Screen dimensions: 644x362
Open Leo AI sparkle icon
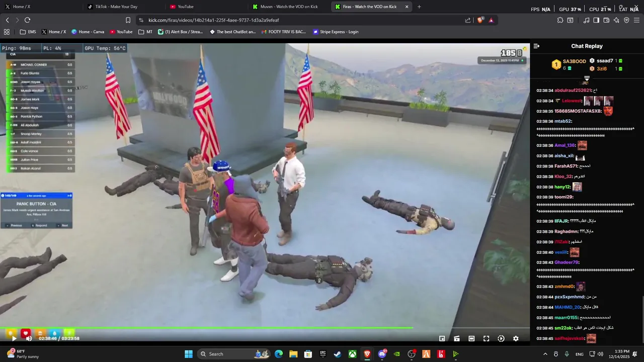[616, 20]
